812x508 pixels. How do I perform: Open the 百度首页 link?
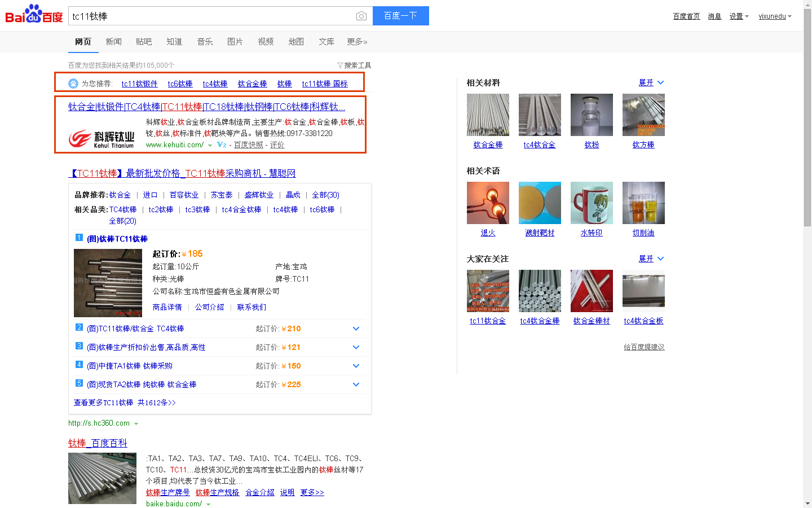[x=686, y=16]
